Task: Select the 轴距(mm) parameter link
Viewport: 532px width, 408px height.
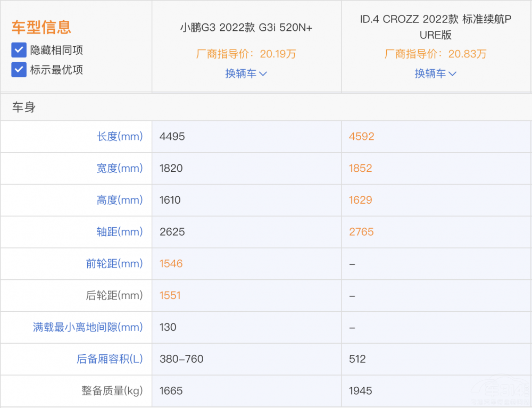Action: click(x=120, y=232)
